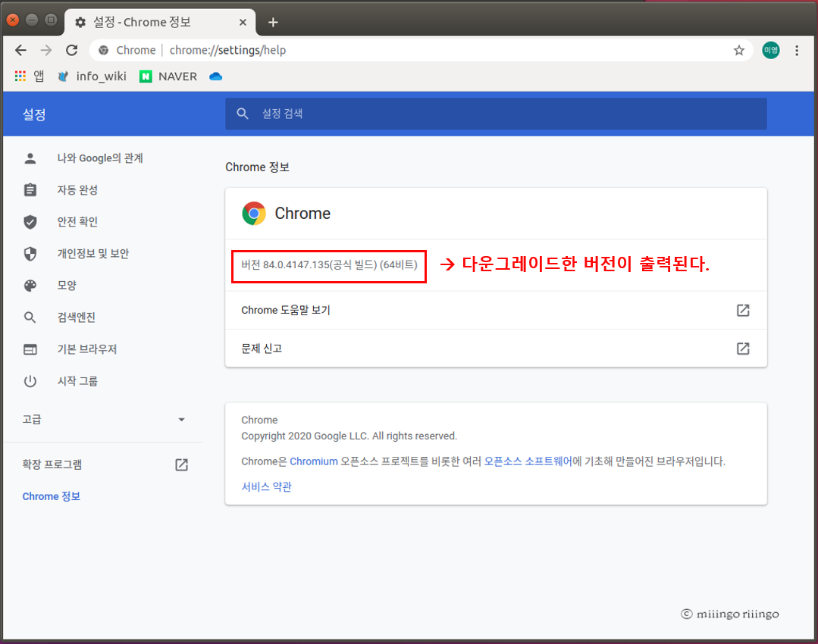Open the Chrome three-dot menu
This screenshot has width=818, height=644.
(x=797, y=50)
